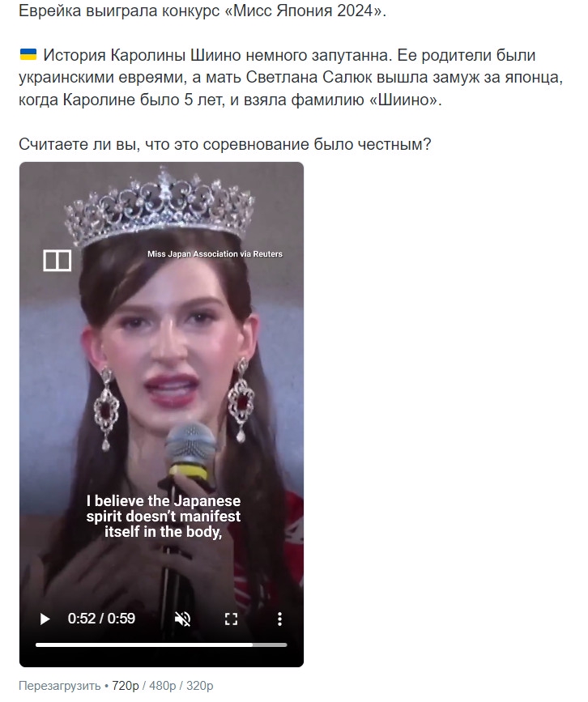The image size is (588, 702).
Task: Play the video
Action: (45, 619)
